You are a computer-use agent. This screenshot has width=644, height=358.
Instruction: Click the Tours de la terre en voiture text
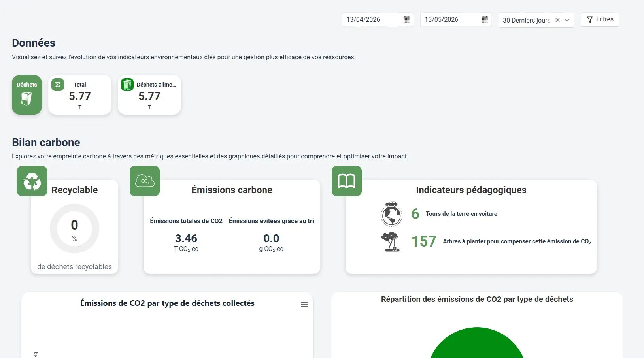[x=461, y=214]
